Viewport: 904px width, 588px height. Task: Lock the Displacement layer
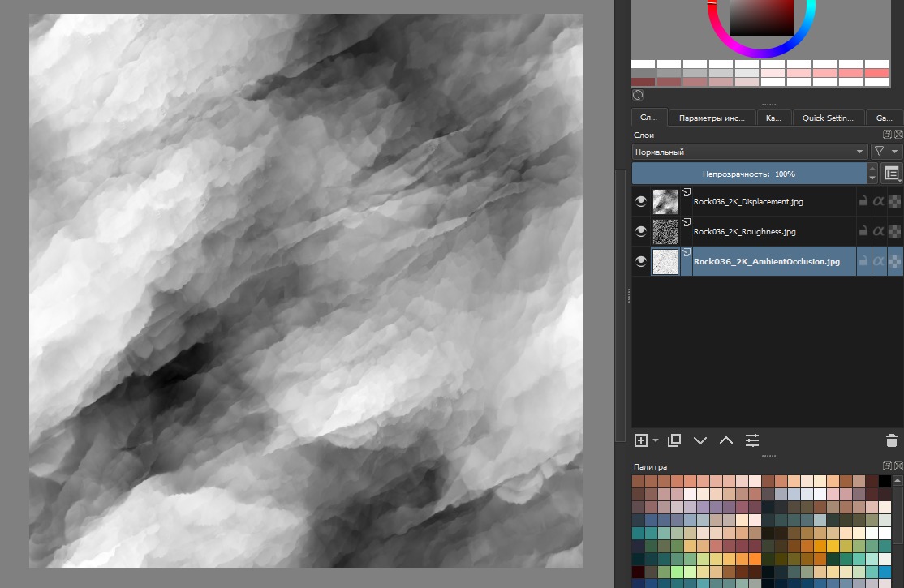(863, 202)
